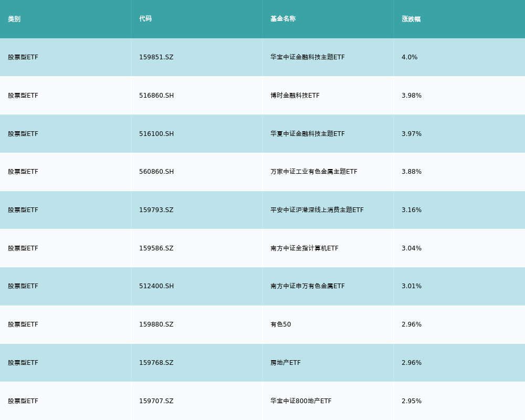Click 股票型ETF in the 159851.SZ row
Viewport: 525px width, 420px height.
click(x=23, y=57)
